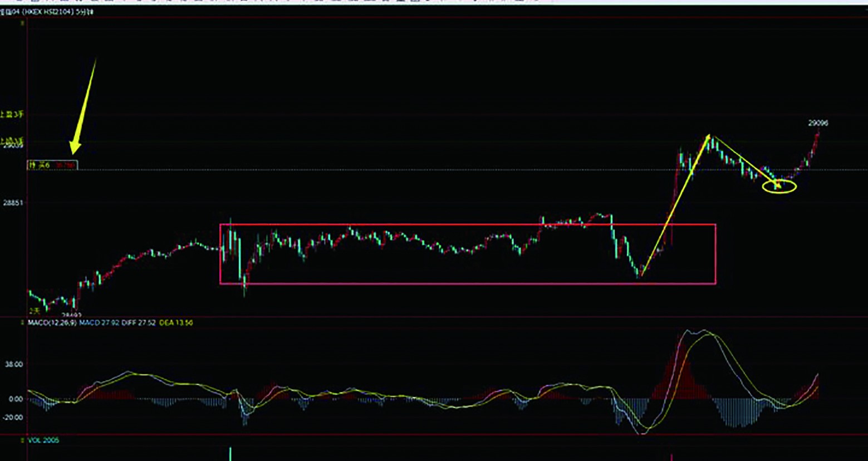868x461 pixels.
Task: Click the VOL panel marker icon
Action: (22, 440)
